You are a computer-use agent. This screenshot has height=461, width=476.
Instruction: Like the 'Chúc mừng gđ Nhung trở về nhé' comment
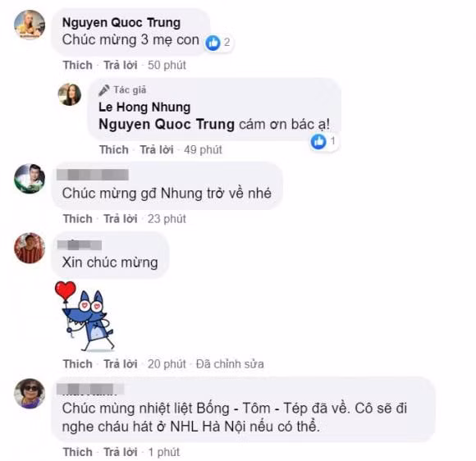(x=77, y=218)
